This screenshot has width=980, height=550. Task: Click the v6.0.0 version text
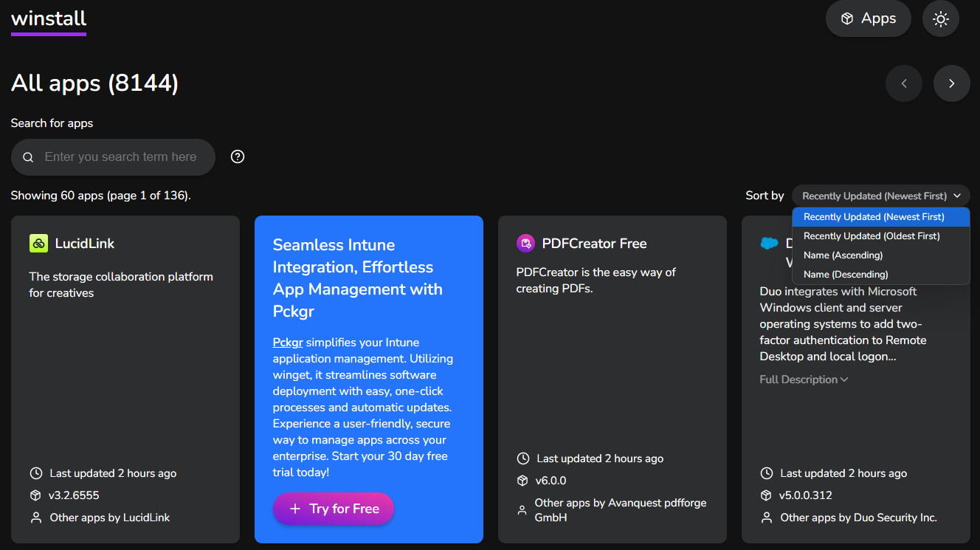[x=551, y=481]
